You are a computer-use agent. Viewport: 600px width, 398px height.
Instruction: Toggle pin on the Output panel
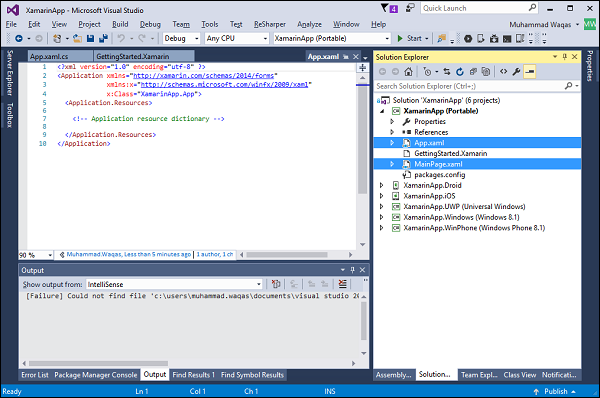352,270
